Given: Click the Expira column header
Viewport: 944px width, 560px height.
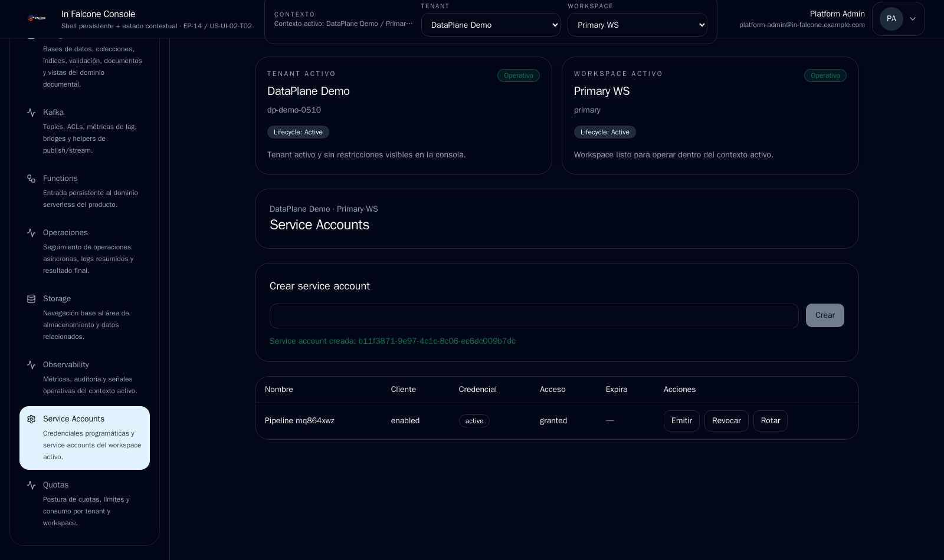Looking at the screenshot, I should [x=617, y=390].
